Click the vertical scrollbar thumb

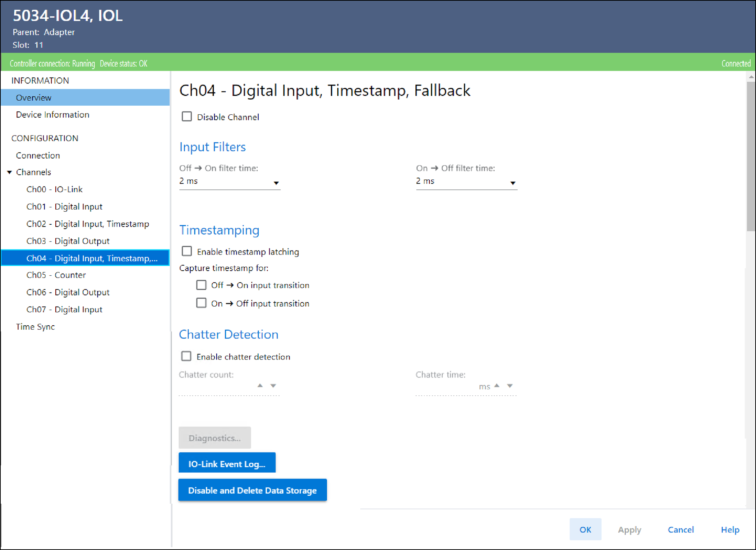pos(751,156)
